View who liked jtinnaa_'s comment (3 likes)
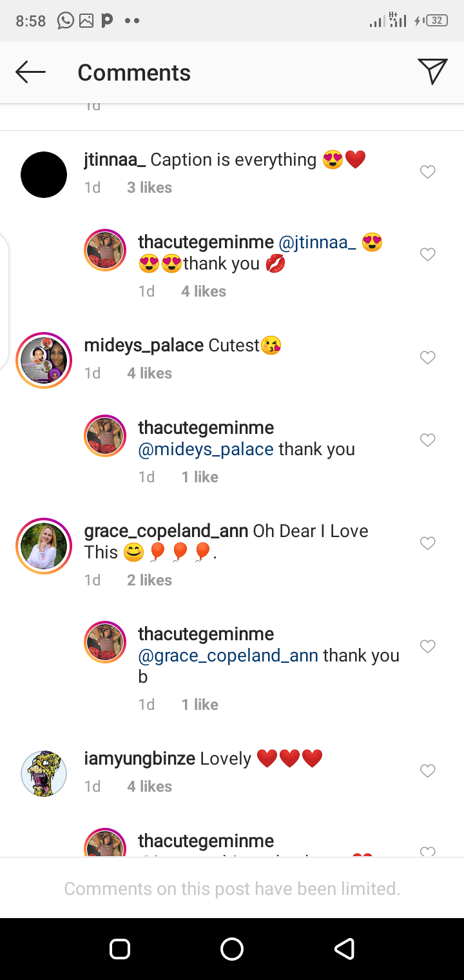Viewport: 464px width, 980px height. point(150,188)
